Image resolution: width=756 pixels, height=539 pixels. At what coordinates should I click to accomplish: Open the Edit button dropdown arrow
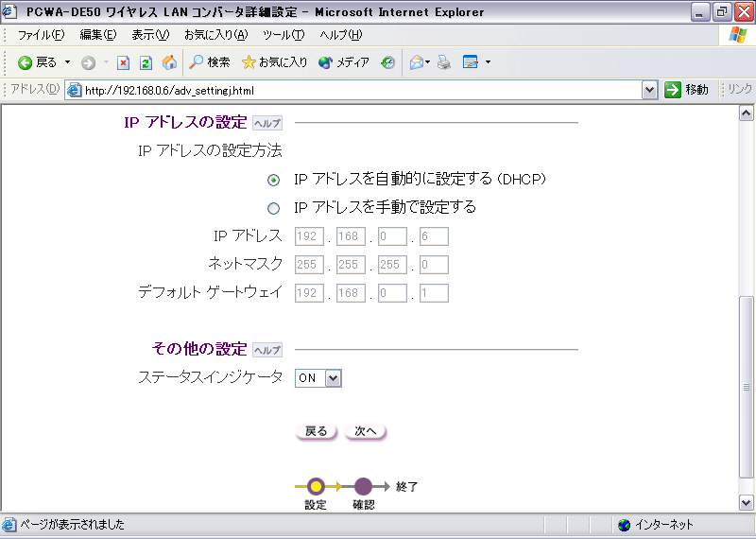tap(488, 62)
